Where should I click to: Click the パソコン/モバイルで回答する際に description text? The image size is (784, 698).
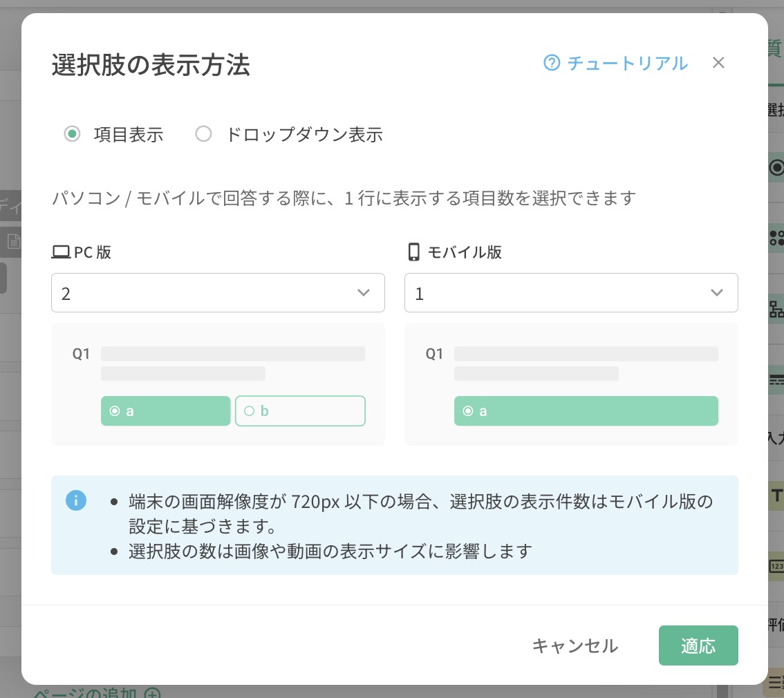click(x=344, y=198)
